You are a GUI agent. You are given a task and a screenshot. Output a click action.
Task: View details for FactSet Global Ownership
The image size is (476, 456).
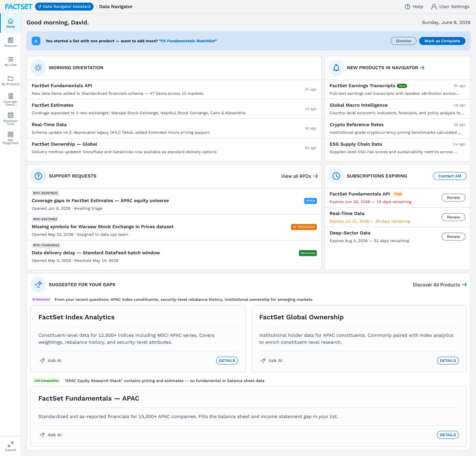tap(448, 361)
